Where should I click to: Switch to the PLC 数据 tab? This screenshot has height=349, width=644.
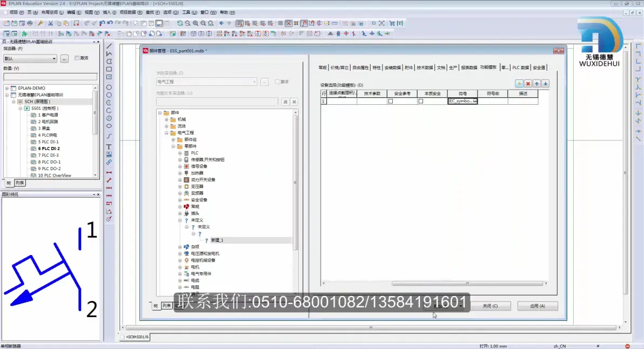520,68
